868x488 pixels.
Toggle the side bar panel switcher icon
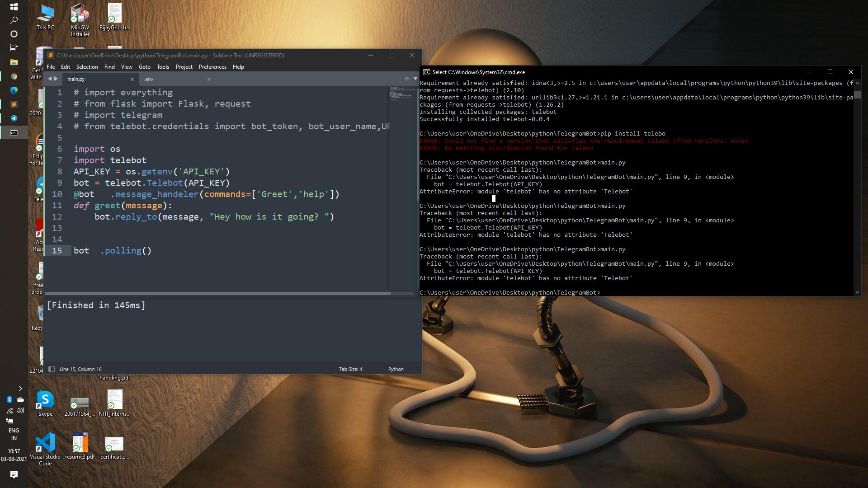(x=52, y=369)
